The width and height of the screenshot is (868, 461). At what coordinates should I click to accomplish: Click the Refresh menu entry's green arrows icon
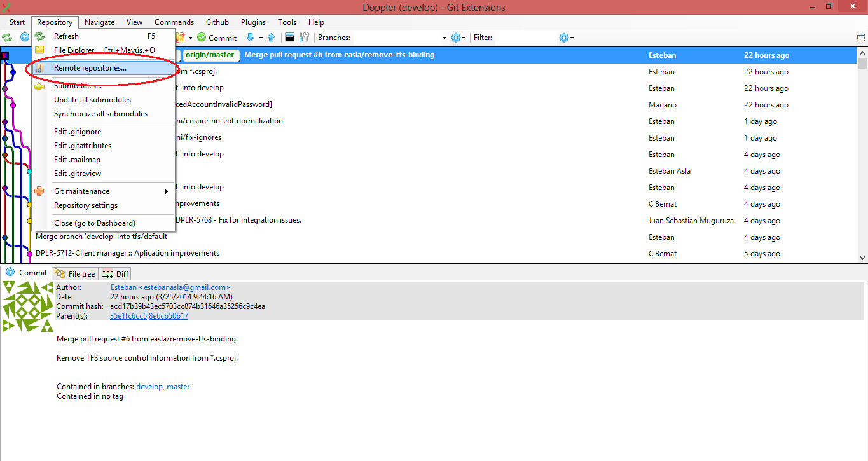pos(39,36)
